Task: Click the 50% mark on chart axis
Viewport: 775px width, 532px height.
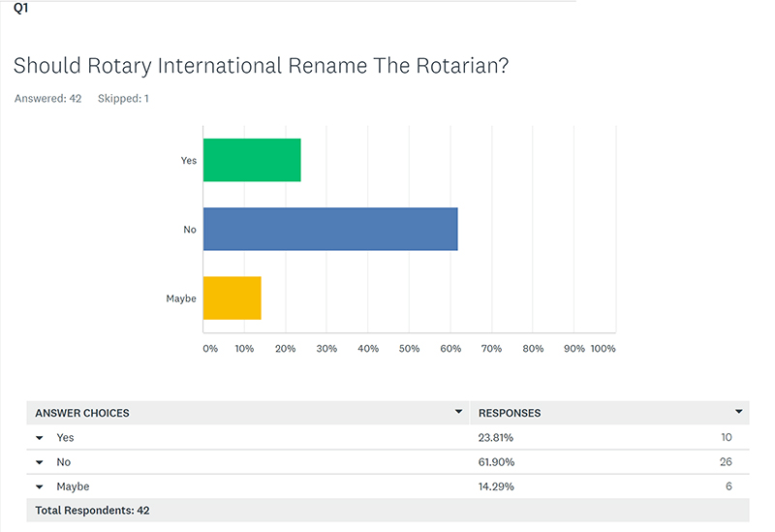Action: [x=409, y=349]
